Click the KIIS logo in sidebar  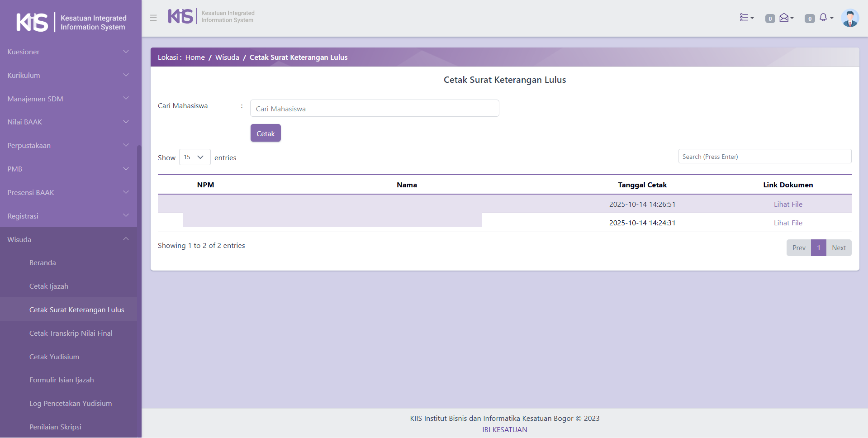71,22
